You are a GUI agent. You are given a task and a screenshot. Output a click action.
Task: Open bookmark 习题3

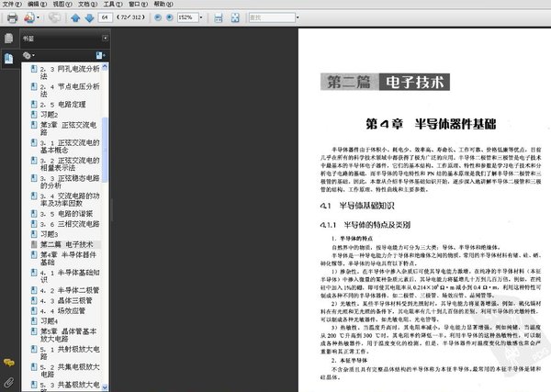(50, 234)
